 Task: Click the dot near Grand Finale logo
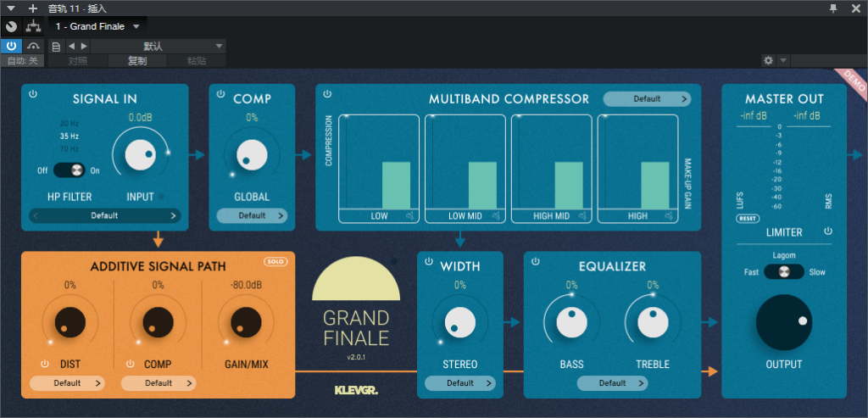coord(394,261)
